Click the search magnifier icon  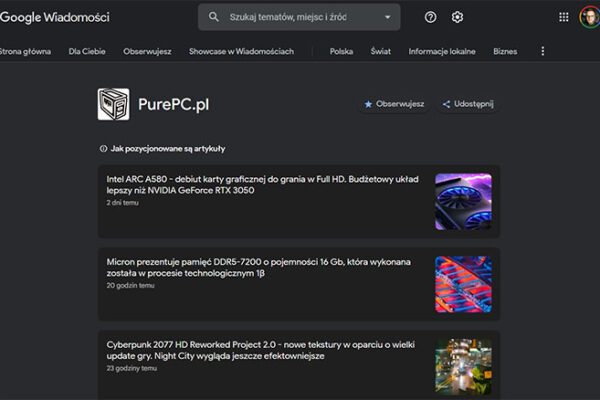click(x=214, y=17)
